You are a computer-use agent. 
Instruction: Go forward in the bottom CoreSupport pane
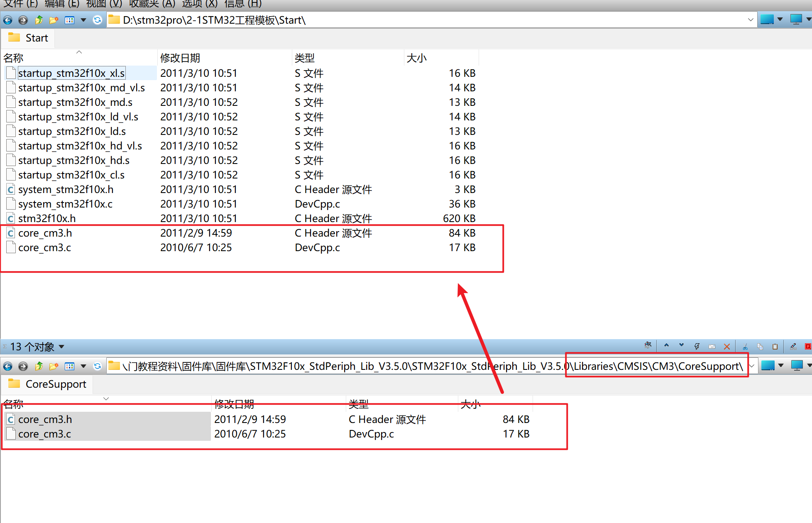pyautogui.click(x=23, y=366)
